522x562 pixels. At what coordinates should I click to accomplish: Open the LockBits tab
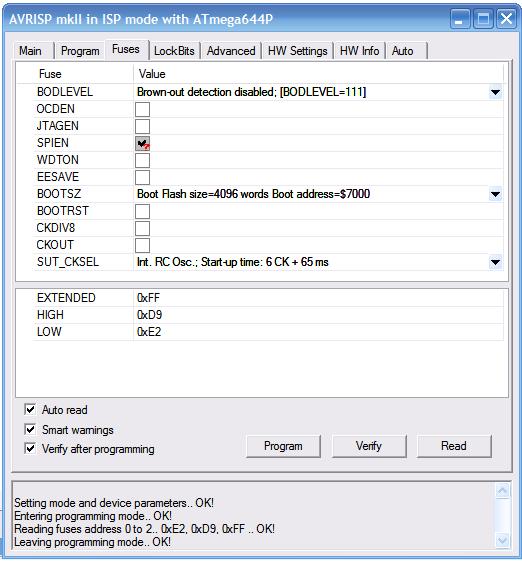pyautogui.click(x=174, y=51)
